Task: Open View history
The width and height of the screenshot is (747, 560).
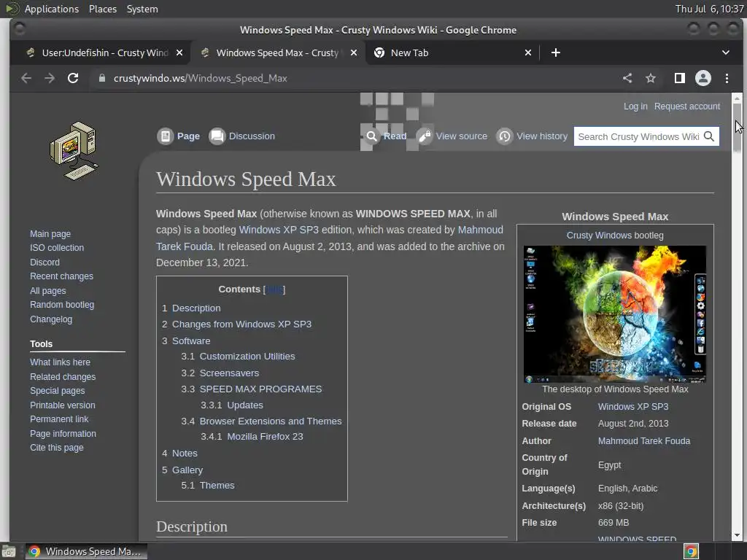Action: coord(542,136)
